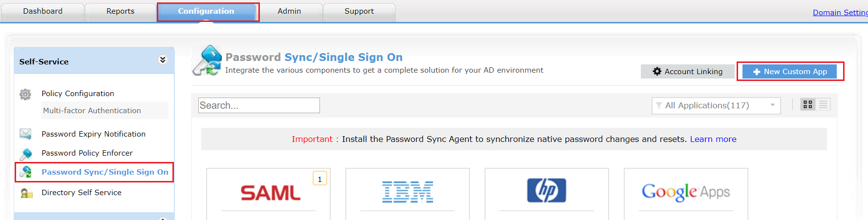Click the Policy Configuration gear icon

pos(25,94)
